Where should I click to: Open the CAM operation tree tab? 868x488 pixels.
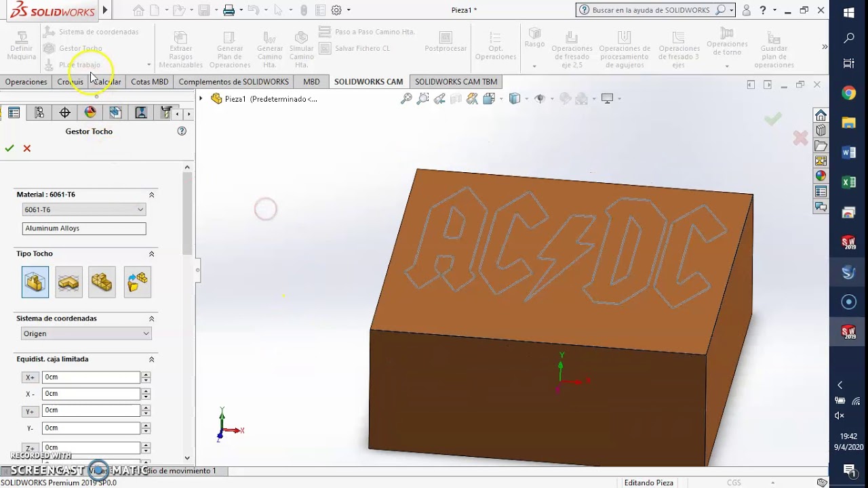pyautogui.click(x=141, y=113)
